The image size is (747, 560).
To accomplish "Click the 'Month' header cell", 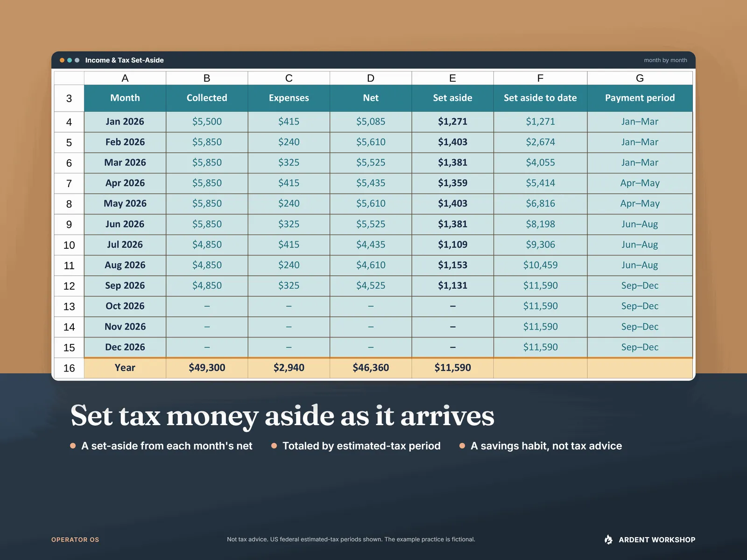I will point(125,98).
